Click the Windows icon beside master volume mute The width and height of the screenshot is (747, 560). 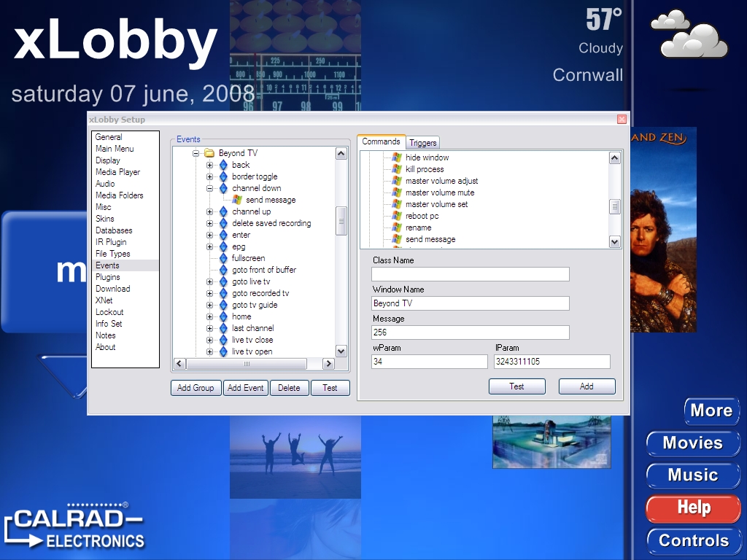click(397, 192)
